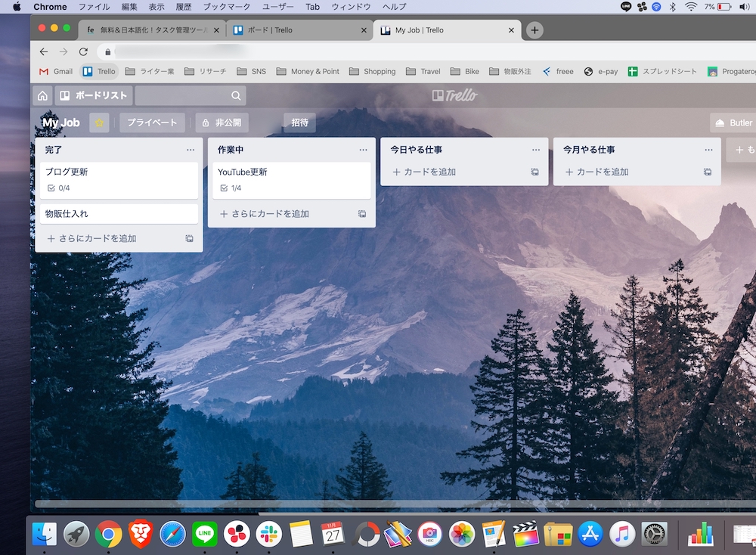Launch Brave browser from the Dock

coord(141,535)
